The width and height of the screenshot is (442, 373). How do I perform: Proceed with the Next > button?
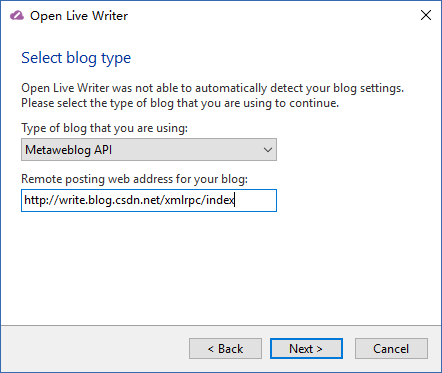pos(306,349)
